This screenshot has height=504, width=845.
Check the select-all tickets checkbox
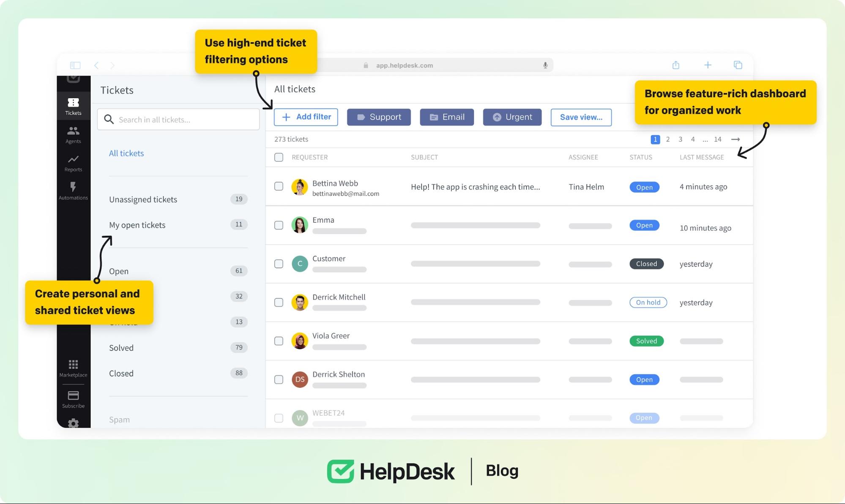279,157
